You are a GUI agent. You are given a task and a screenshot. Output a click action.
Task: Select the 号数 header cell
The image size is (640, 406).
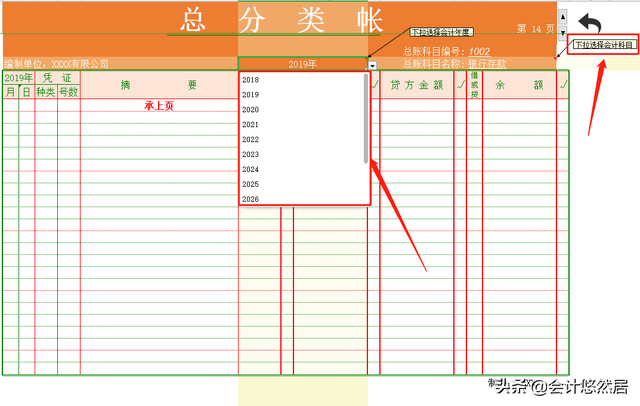tap(69, 92)
